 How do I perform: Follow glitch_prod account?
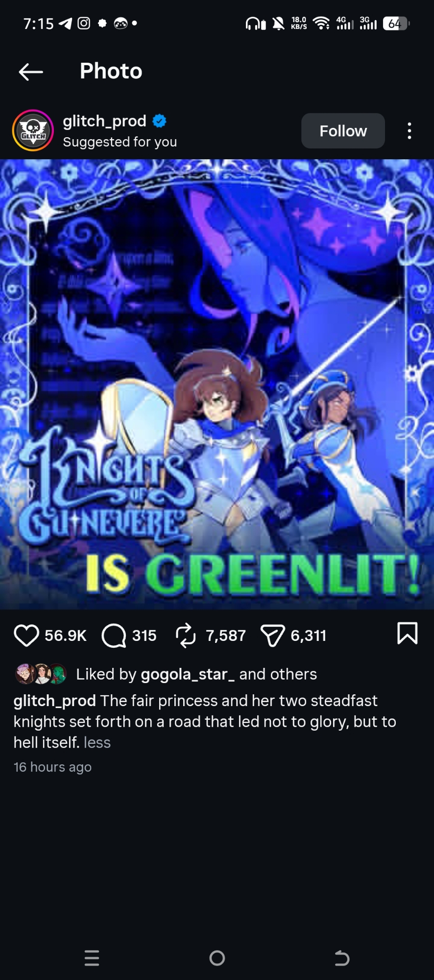[343, 131]
